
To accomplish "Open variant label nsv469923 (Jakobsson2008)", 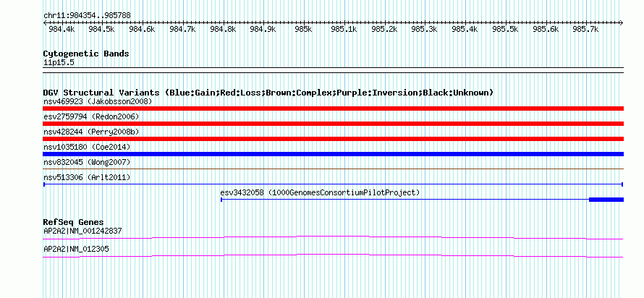I will [x=98, y=101].
